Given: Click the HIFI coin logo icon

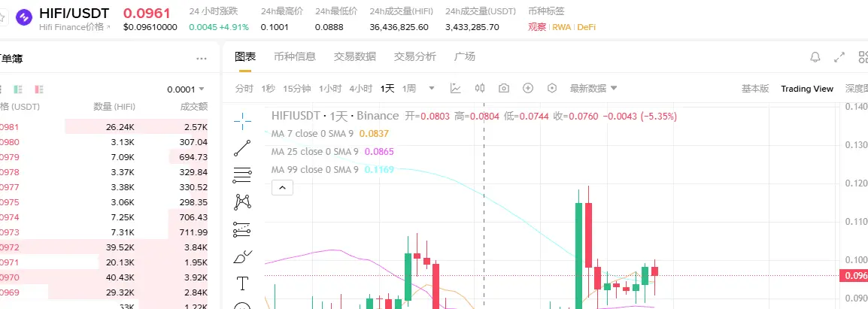Looking at the screenshot, I should 24,18.
